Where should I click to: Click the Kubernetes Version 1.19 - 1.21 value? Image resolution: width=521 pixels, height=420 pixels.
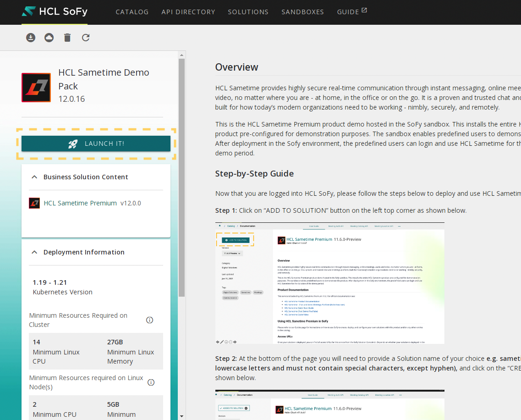click(50, 282)
